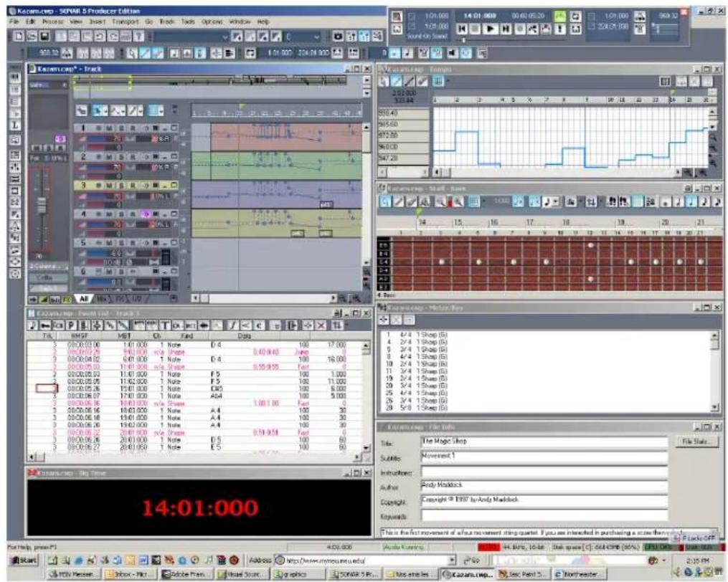Mute track 4 in Track view
The width and height of the screenshot is (728, 582).
tap(110, 214)
